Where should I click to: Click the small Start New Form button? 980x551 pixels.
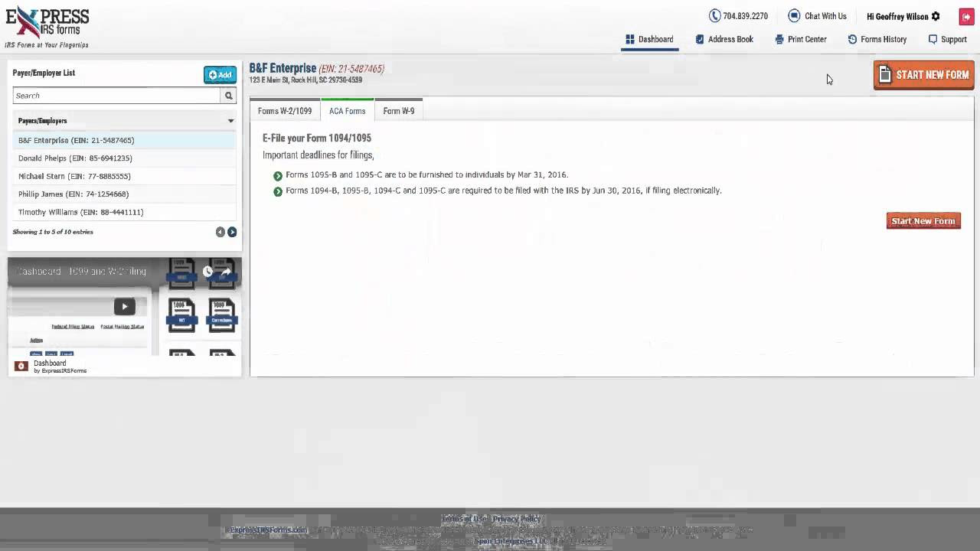click(923, 221)
